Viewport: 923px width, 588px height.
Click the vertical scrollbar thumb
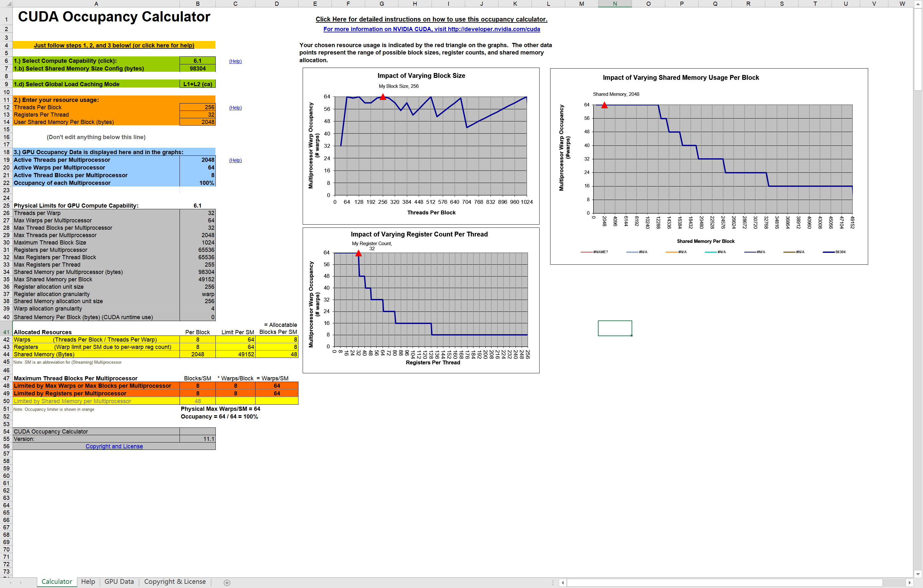[918, 49]
